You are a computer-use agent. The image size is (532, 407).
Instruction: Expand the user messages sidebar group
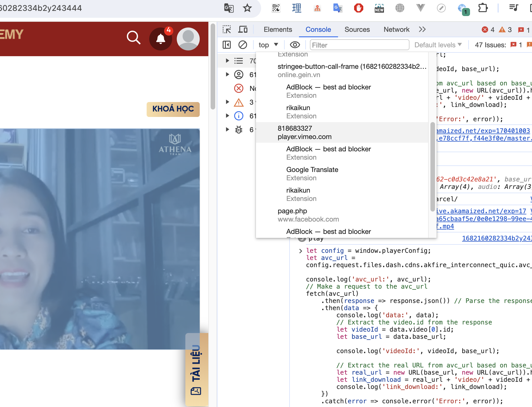pyautogui.click(x=227, y=75)
